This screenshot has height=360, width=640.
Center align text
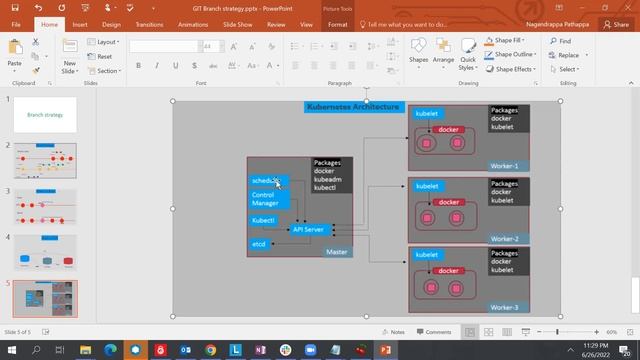click(x=314, y=66)
